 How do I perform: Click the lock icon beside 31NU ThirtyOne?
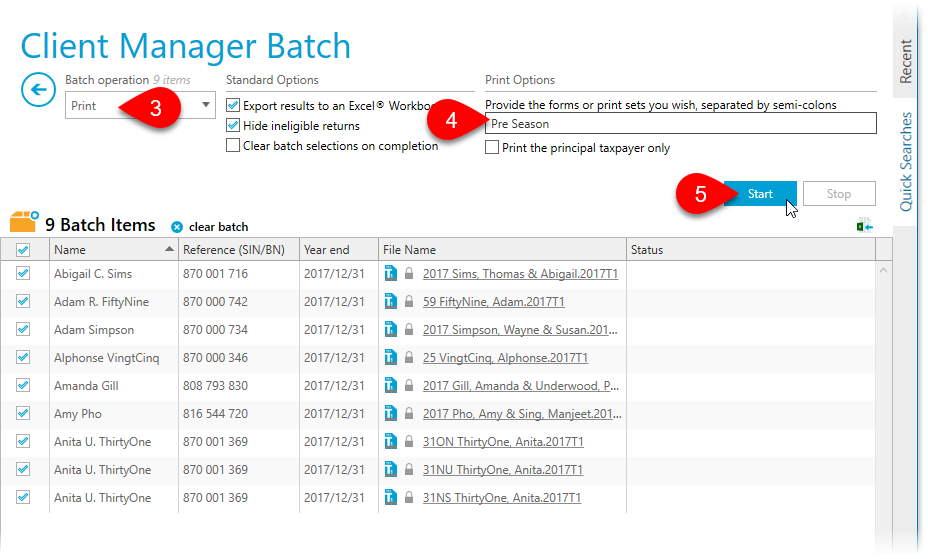[x=409, y=469]
